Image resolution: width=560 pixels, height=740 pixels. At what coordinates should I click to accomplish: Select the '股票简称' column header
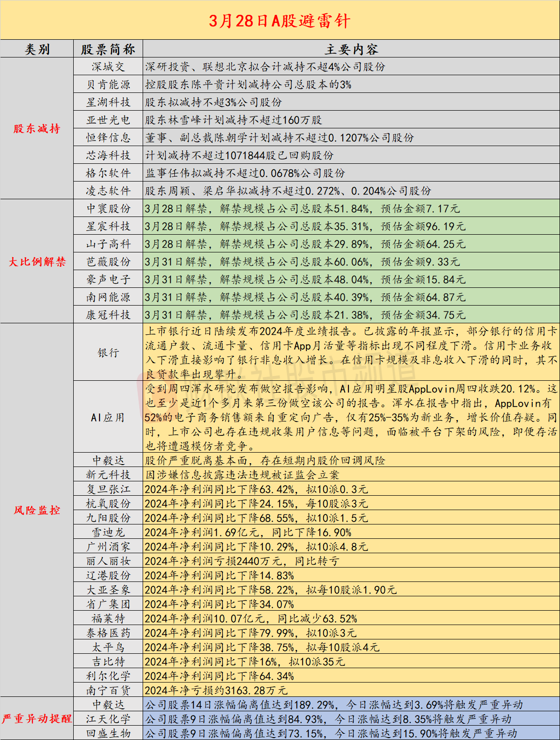[108, 49]
